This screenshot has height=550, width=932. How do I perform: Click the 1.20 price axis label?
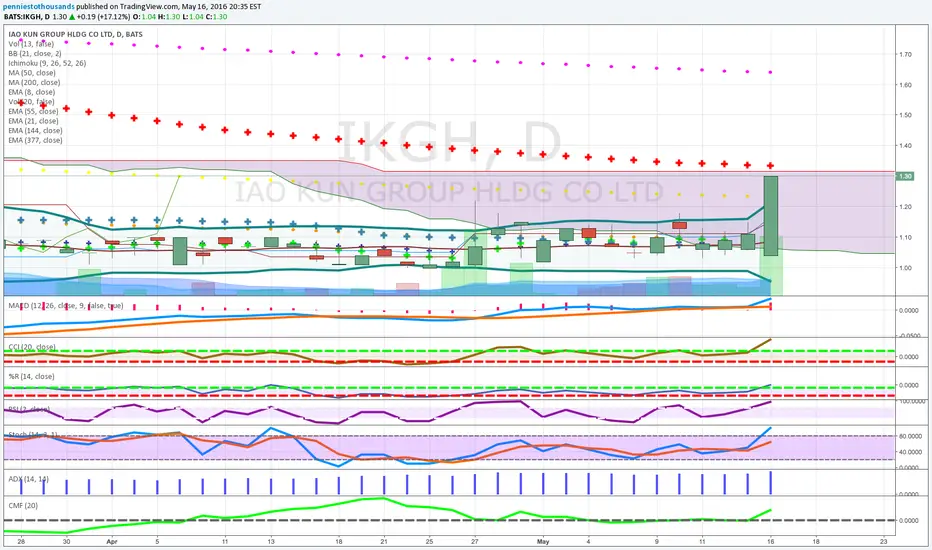906,207
